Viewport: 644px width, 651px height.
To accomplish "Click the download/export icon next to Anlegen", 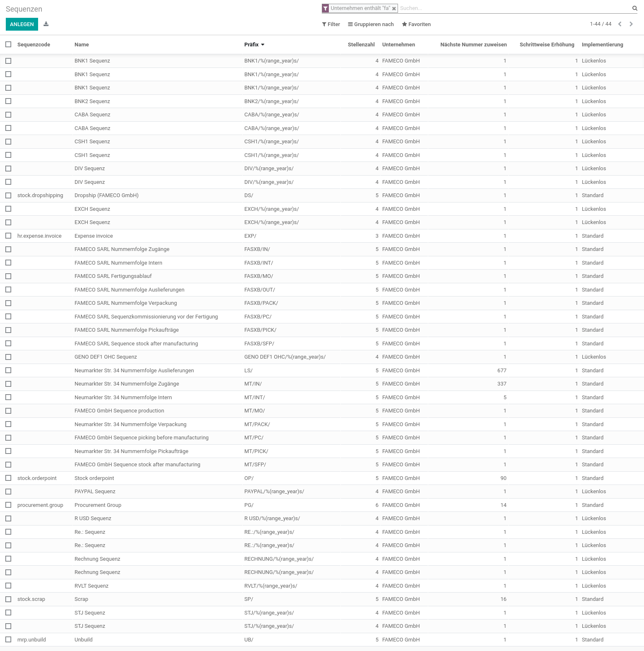I will 46,24.
